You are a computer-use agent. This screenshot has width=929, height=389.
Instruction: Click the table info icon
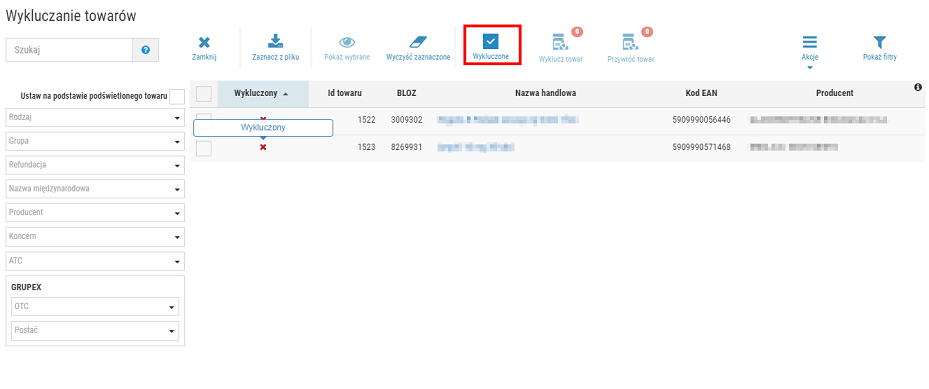918,87
